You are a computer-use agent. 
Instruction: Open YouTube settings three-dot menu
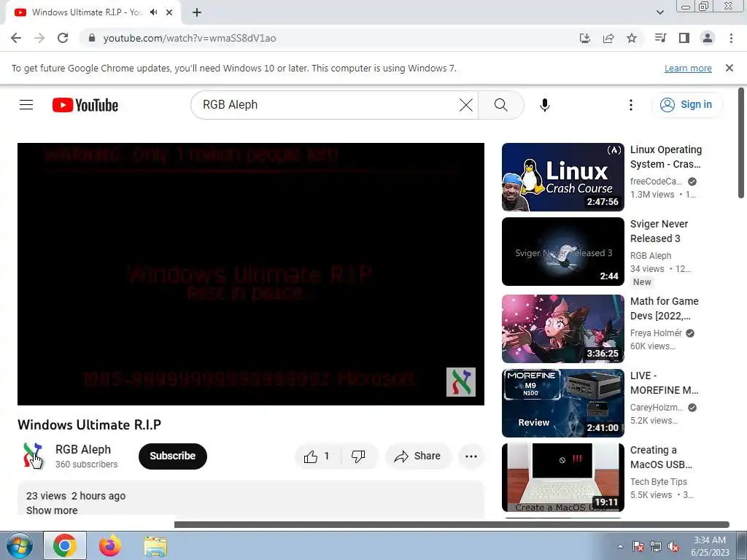631,105
